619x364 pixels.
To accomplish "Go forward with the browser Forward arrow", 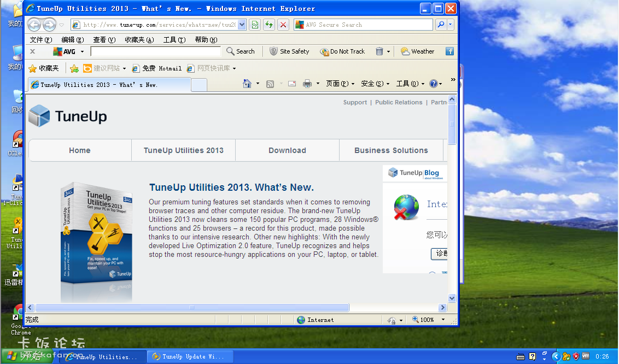I will (x=49, y=25).
